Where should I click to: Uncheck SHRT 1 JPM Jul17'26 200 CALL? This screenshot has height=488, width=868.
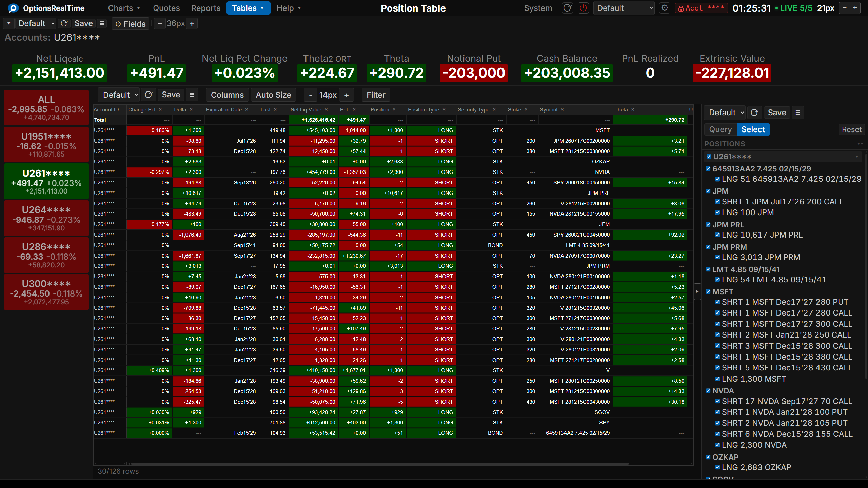(x=717, y=202)
